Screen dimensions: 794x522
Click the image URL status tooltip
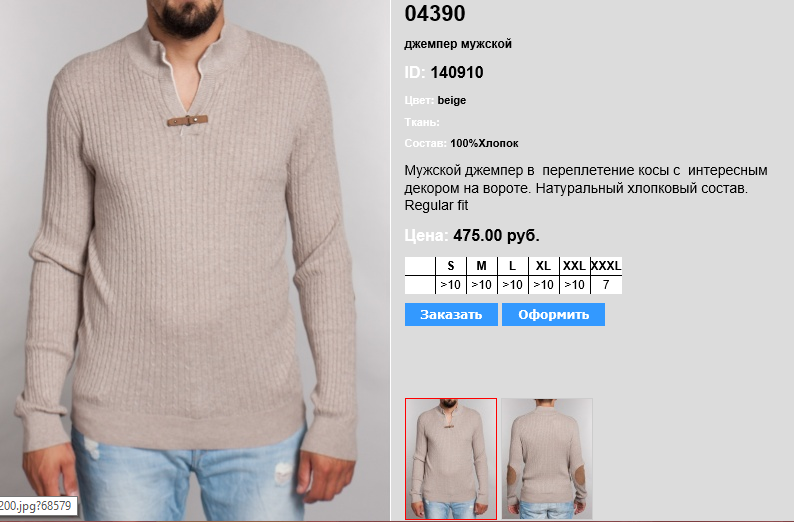click(x=38, y=506)
